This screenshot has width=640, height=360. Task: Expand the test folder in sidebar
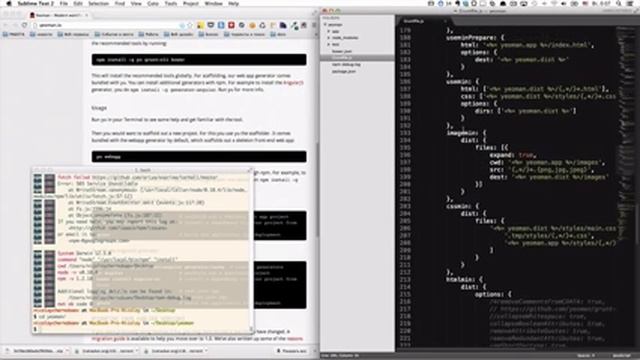click(329, 44)
